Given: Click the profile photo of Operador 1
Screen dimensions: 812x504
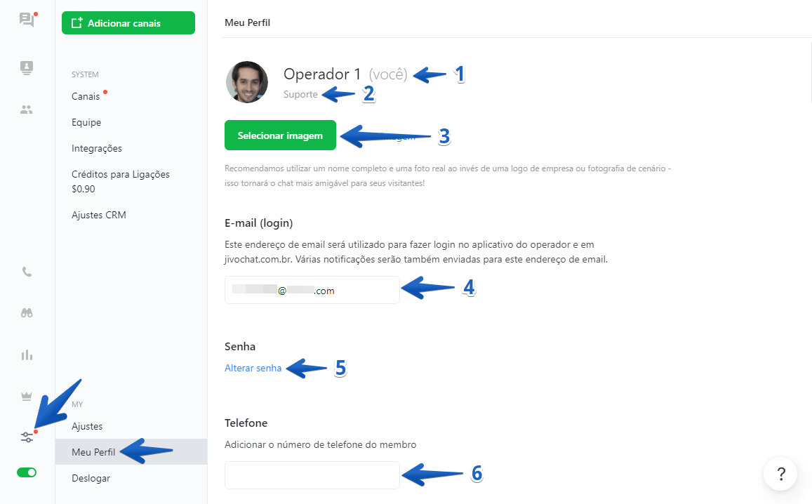Looking at the screenshot, I should (246, 82).
